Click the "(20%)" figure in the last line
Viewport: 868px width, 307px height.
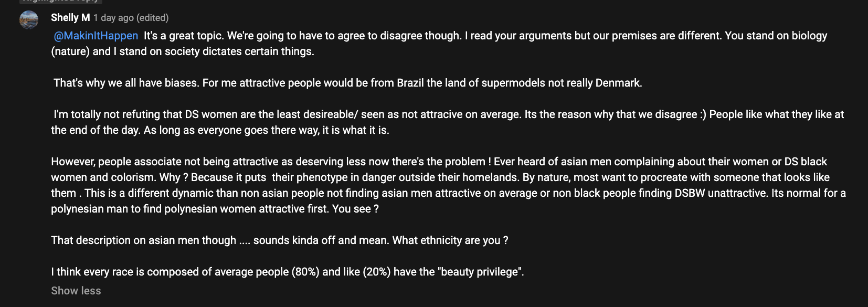tap(376, 272)
